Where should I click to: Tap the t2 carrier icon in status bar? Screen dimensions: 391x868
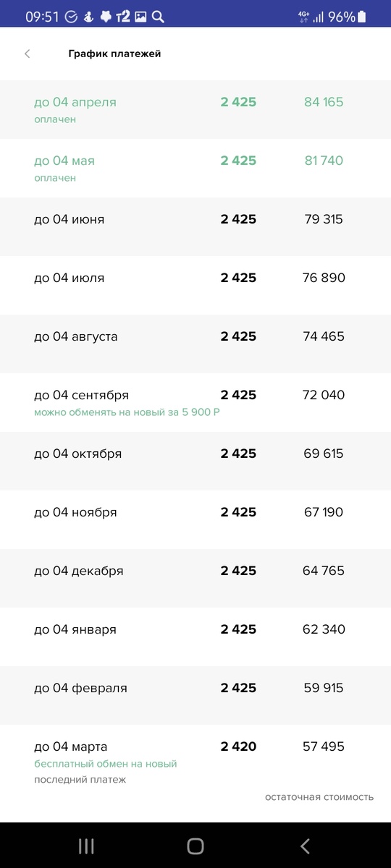[x=122, y=17]
